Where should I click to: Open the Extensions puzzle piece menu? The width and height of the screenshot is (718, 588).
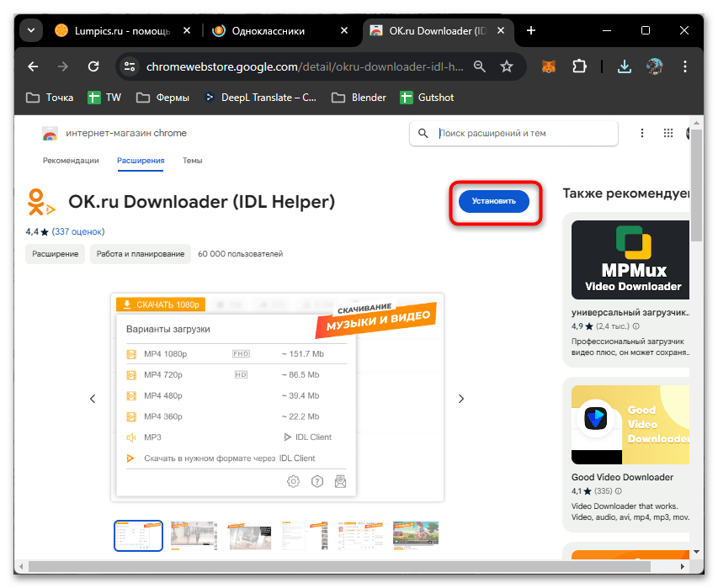click(579, 66)
